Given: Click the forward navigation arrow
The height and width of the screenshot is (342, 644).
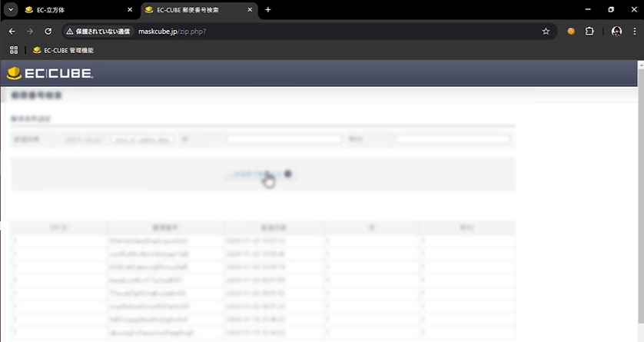Looking at the screenshot, I should [30, 32].
